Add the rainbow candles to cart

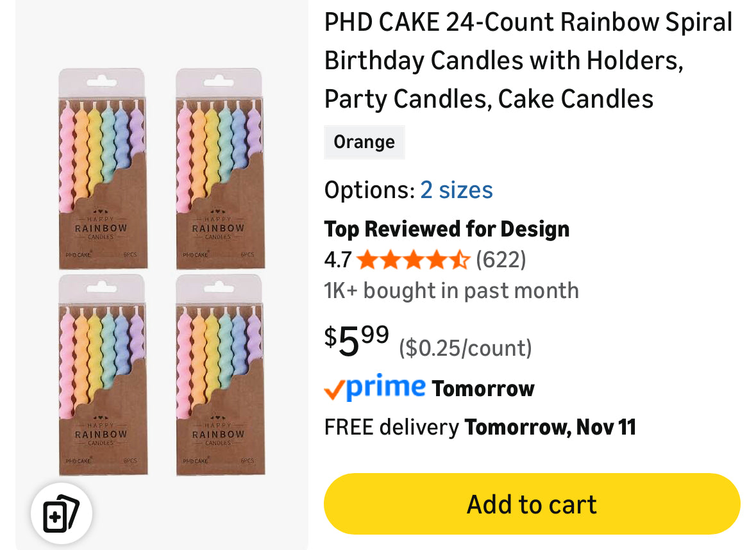[531, 504]
